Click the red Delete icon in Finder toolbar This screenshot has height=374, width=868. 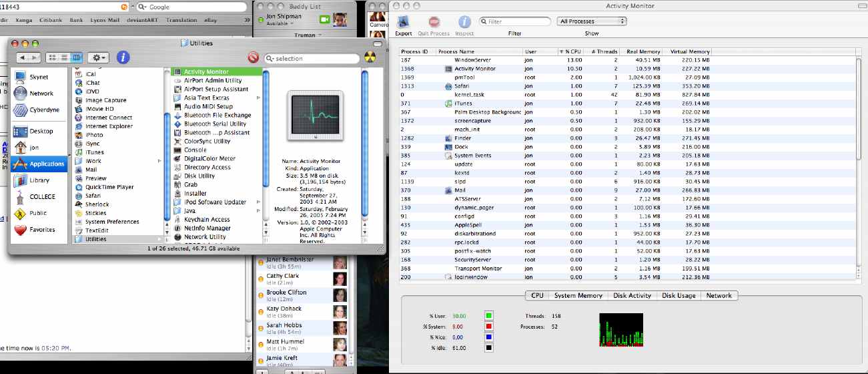(254, 58)
